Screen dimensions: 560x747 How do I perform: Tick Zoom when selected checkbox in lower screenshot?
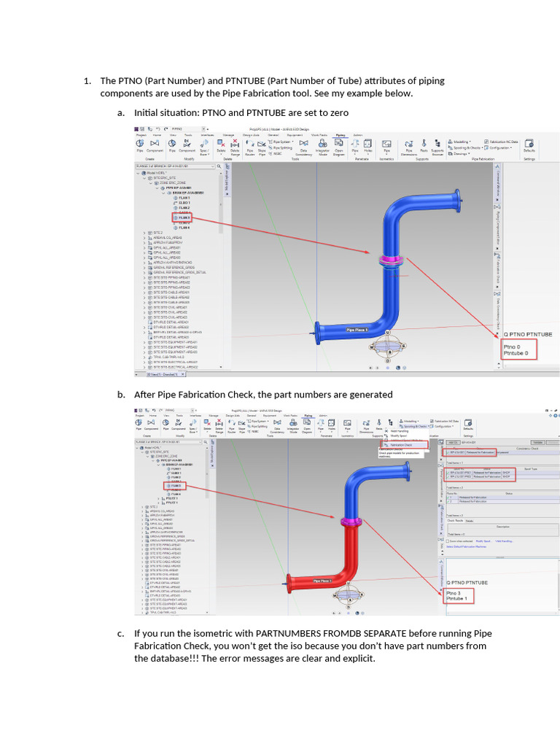[448, 541]
